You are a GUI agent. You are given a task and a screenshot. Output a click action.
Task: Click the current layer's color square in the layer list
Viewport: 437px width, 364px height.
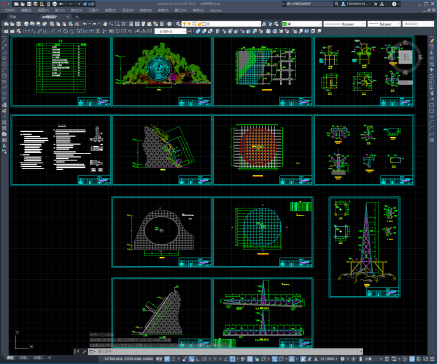(204, 24)
